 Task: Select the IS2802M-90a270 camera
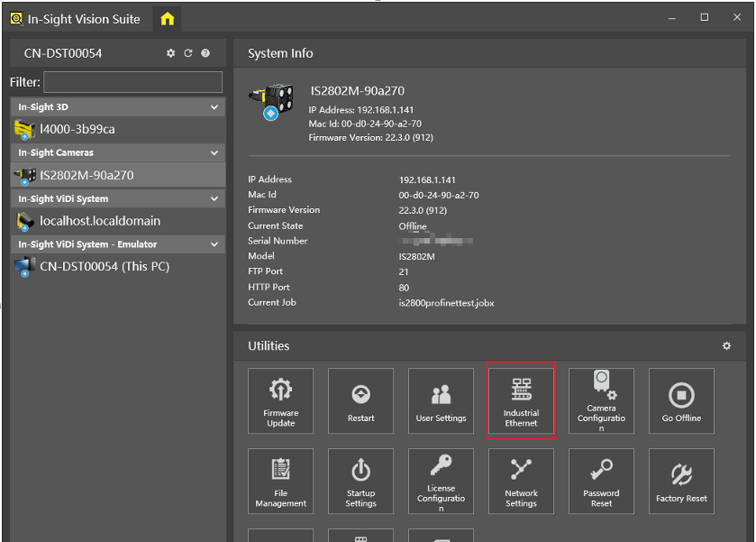(x=87, y=175)
